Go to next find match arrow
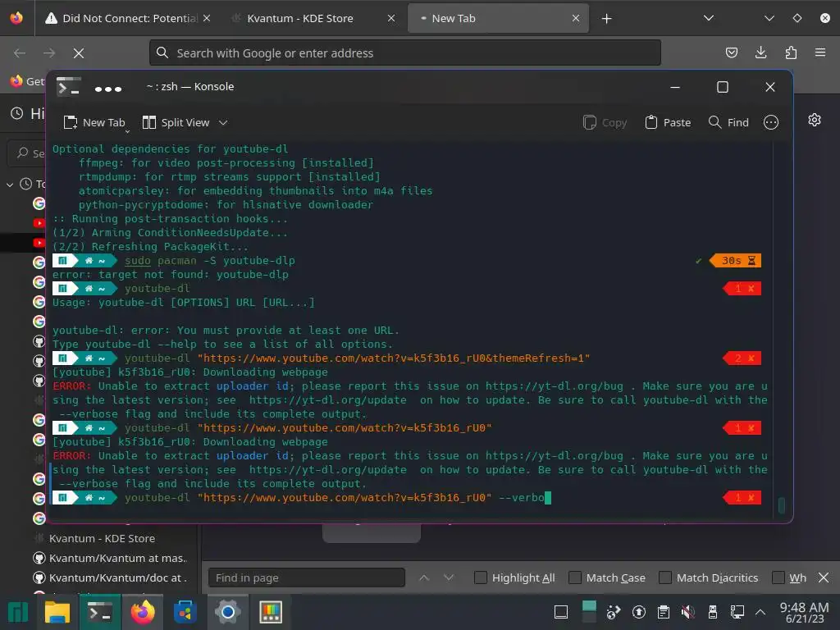Screen dimensions: 840x630 point(449,577)
